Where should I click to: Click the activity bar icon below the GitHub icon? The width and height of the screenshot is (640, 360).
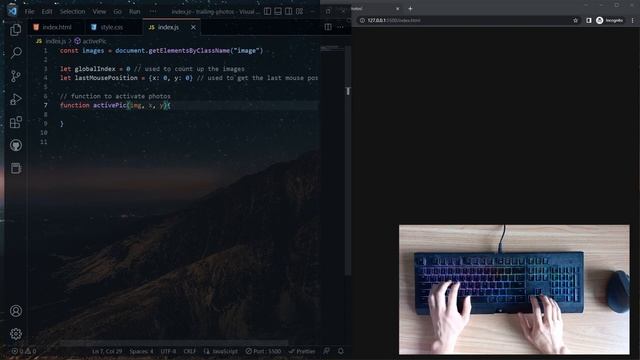point(16,168)
